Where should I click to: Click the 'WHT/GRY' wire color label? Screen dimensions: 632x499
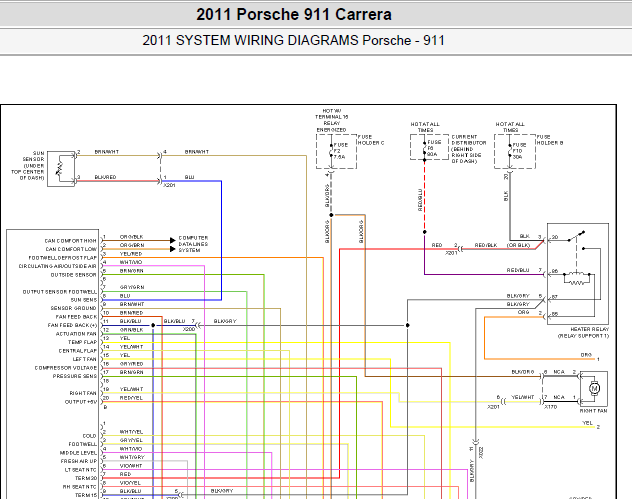(x=132, y=457)
